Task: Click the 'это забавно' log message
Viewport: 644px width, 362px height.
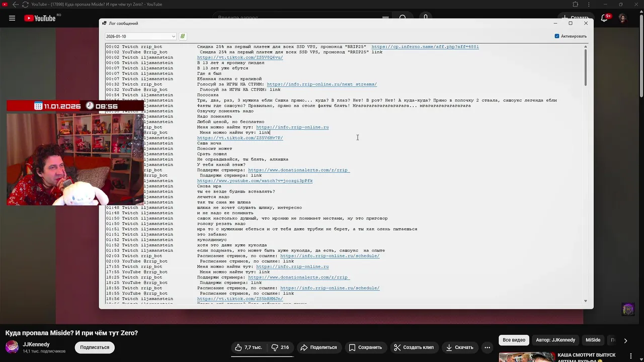Action: click(x=212, y=234)
